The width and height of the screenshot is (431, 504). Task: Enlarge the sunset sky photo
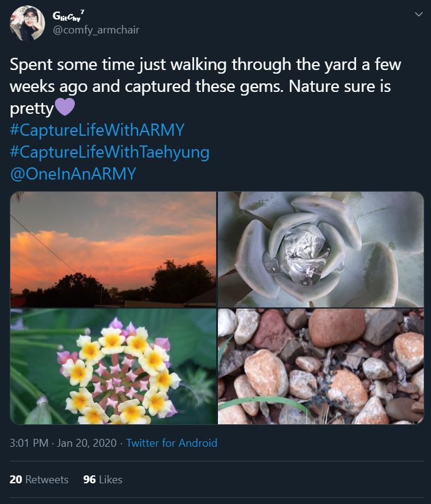113,250
